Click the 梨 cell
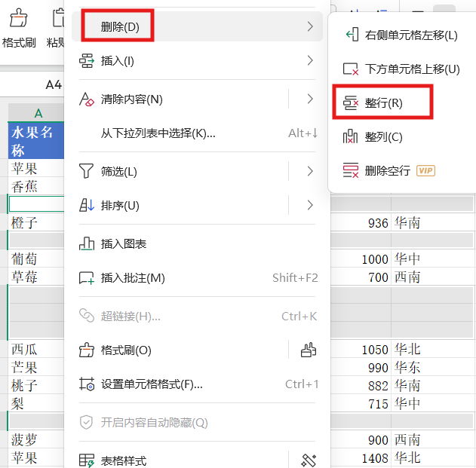The width and height of the screenshot is (476, 468). (x=36, y=403)
